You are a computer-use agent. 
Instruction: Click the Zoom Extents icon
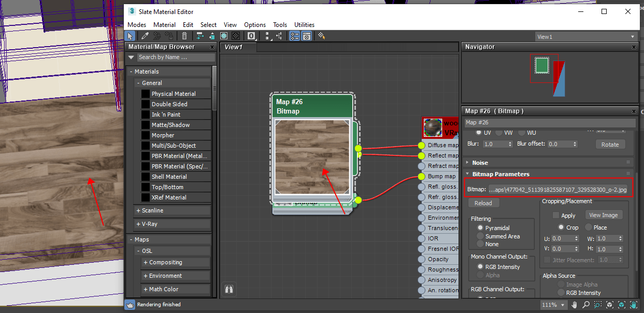point(610,305)
